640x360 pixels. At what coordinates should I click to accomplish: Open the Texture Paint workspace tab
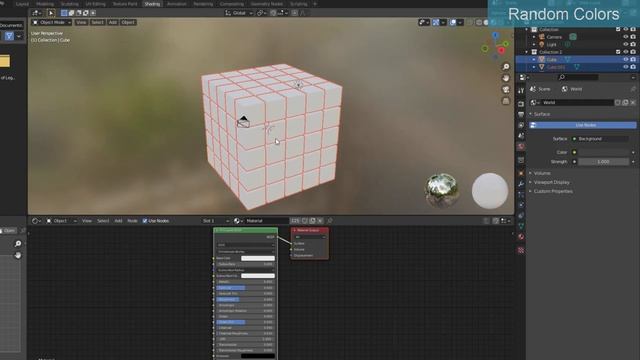(x=125, y=4)
